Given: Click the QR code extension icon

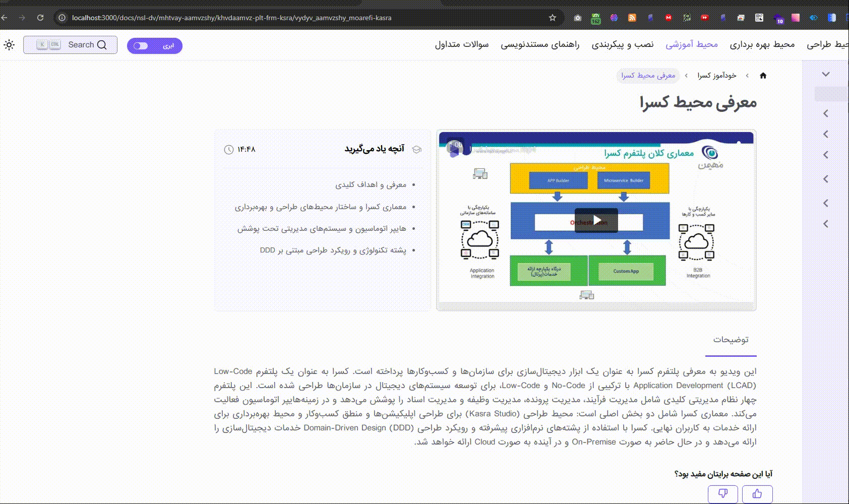Looking at the screenshot, I should point(759,18).
